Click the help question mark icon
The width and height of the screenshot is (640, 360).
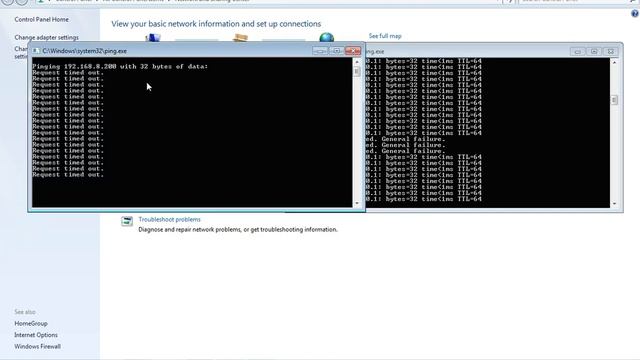pos(635,13)
